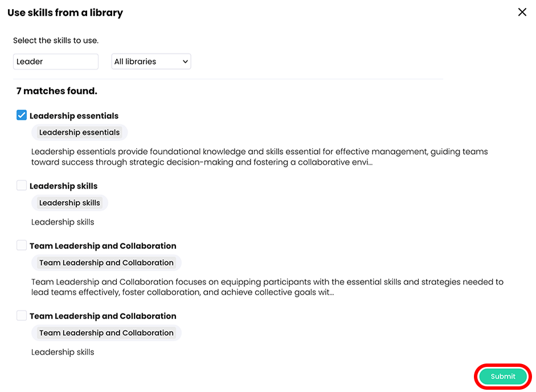Click the dialog title Use skills from a library
This screenshot has height=392, width=536.
point(65,12)
